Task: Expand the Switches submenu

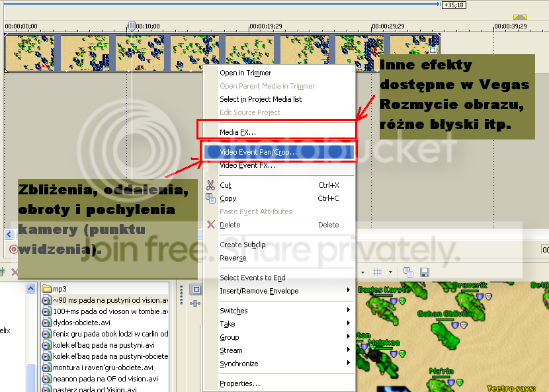Action: [279, 311]
